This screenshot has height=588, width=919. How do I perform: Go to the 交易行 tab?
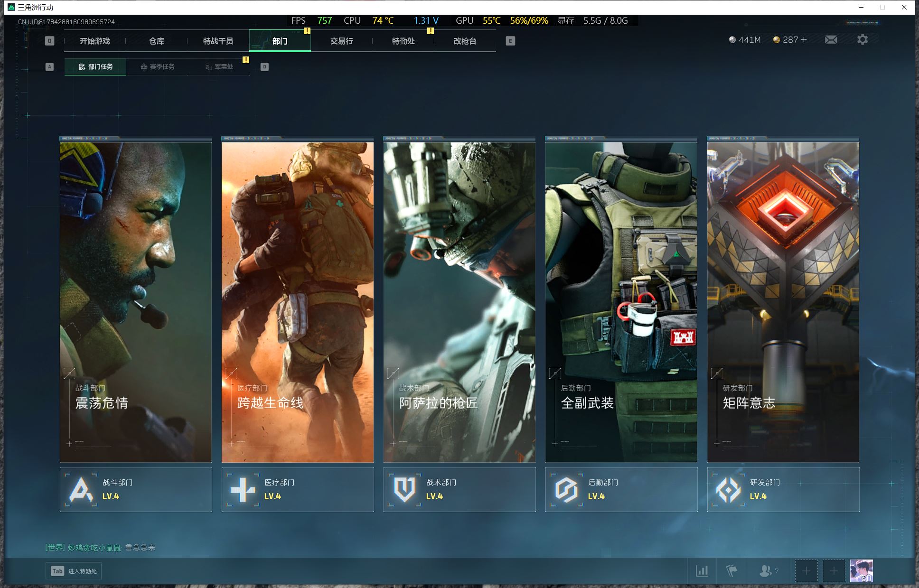[342, 41]
